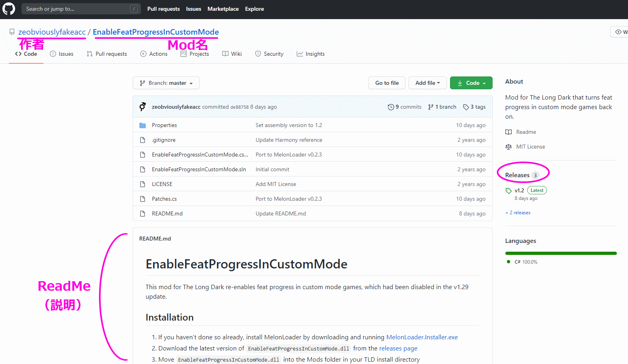Screen dimensions: 628x364
Task: Click the commits history clock icon
Action: 391,107
